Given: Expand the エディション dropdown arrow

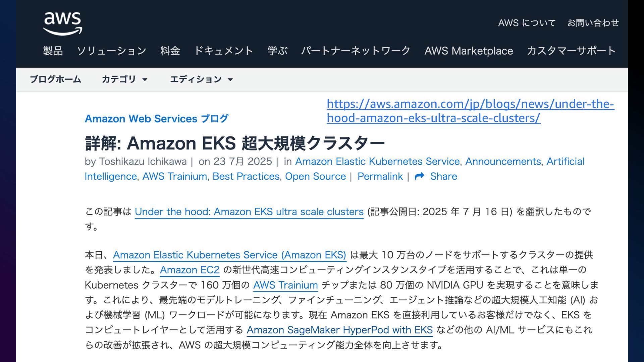Looking at the screenshot, I should click(x=230, y=80).
